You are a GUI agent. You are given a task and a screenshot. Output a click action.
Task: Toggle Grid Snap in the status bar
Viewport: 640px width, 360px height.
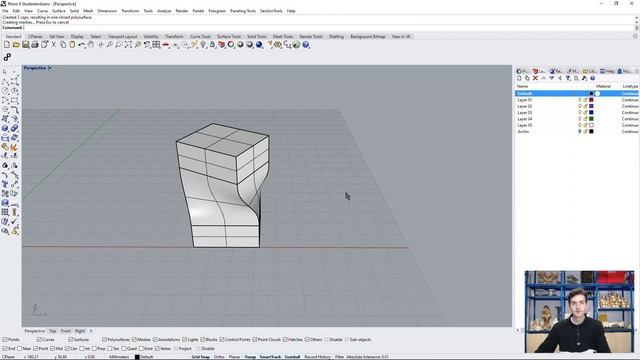pyautogui.click(x=200, y=357)
